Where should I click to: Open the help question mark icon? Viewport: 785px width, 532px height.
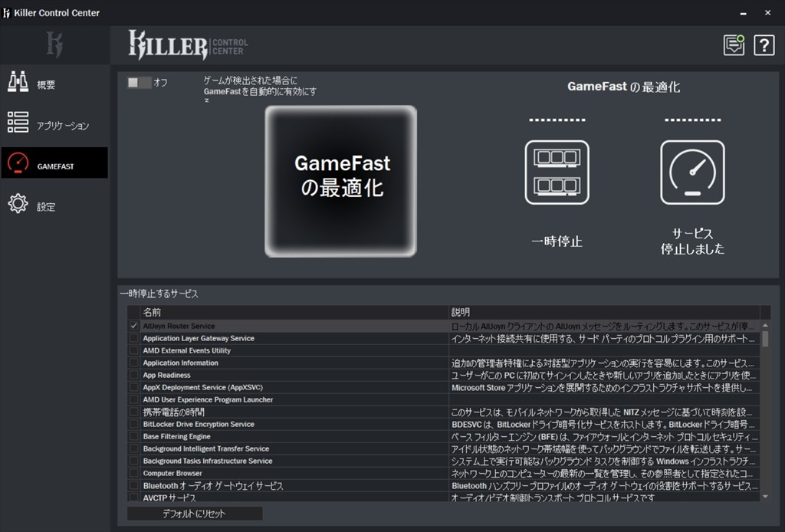tap(764, 45)
